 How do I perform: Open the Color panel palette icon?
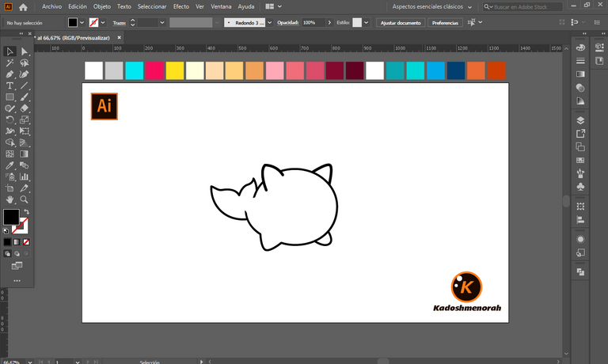point(580,47)
